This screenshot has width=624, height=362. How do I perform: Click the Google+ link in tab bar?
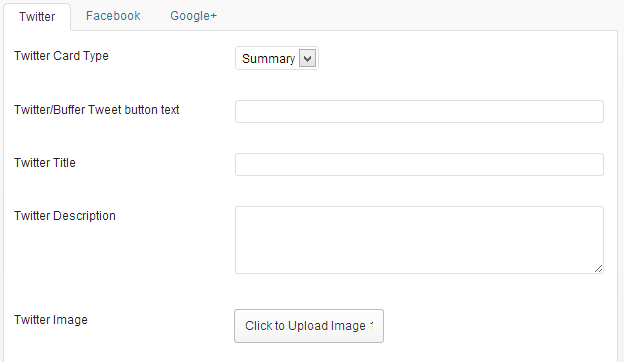click(193, 16)
